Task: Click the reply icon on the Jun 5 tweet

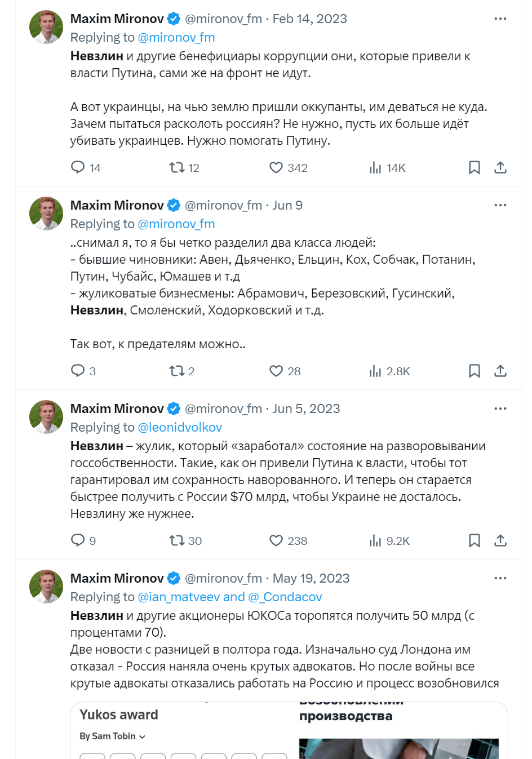Action: pyautogui.click(x=77, y=540)
